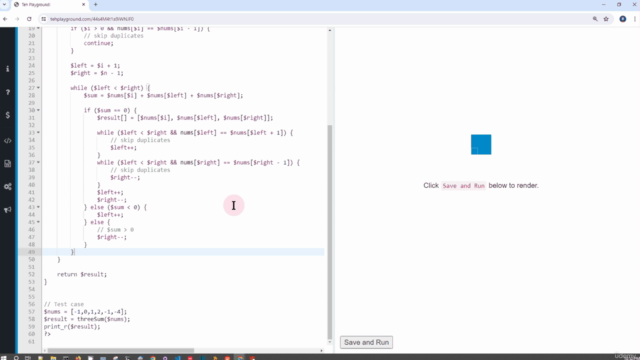
Task: Click line number 49 in gutter
Action: tap(31, 252)
